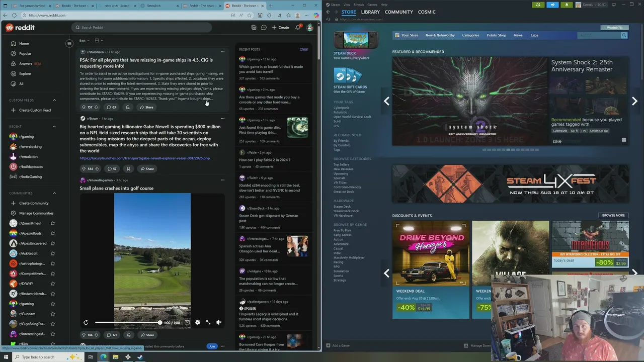Favorite r/AskReddit with its star

(53, 253)
